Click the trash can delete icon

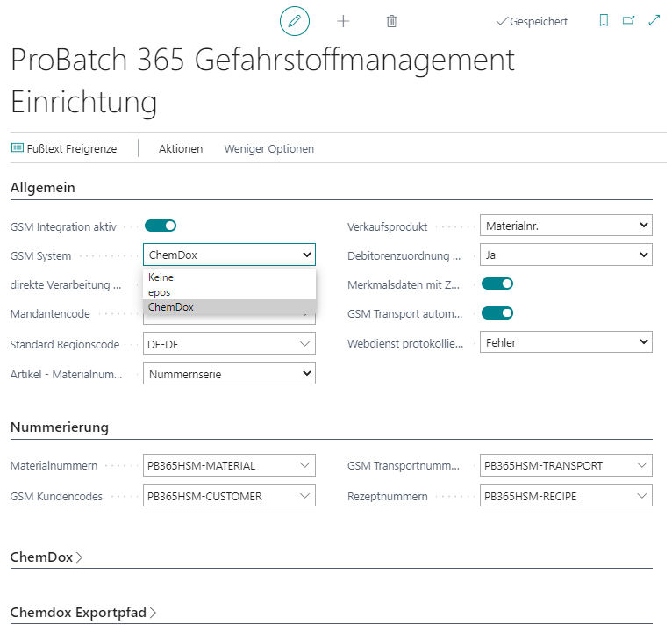coord(391,21)
